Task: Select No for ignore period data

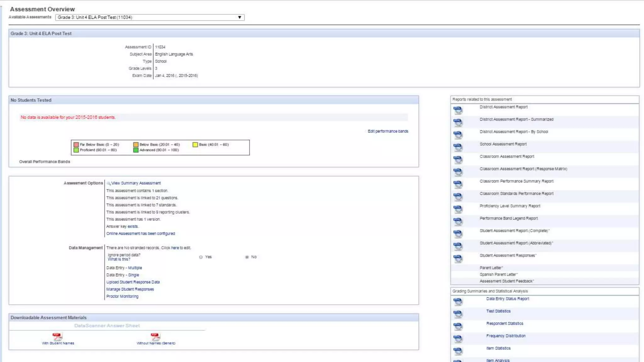Action: (247, 257)
